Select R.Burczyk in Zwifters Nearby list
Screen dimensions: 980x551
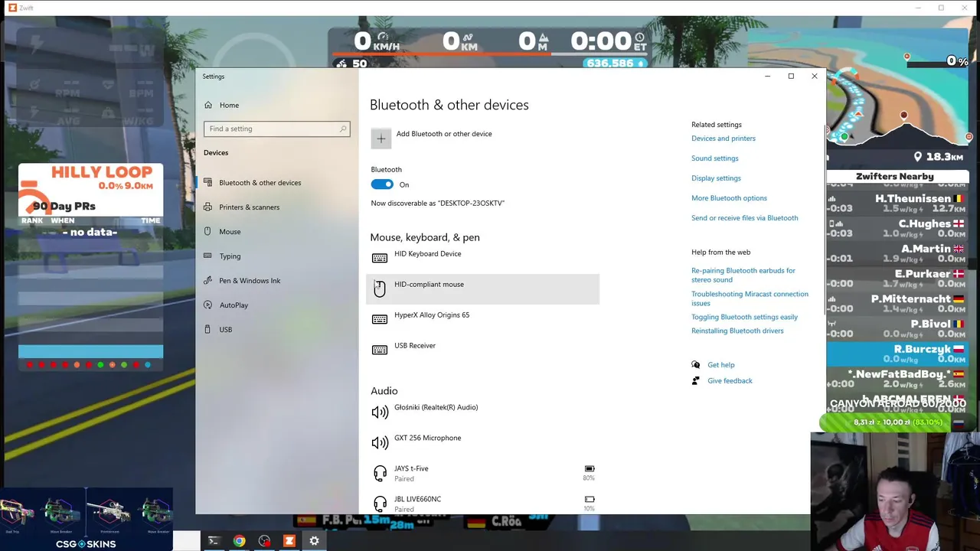[897, 354]
